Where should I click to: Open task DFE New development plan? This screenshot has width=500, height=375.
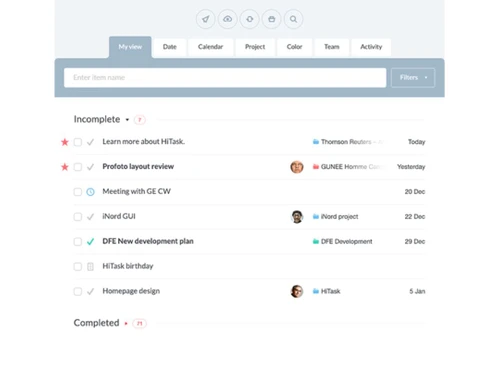pos(148,241)
